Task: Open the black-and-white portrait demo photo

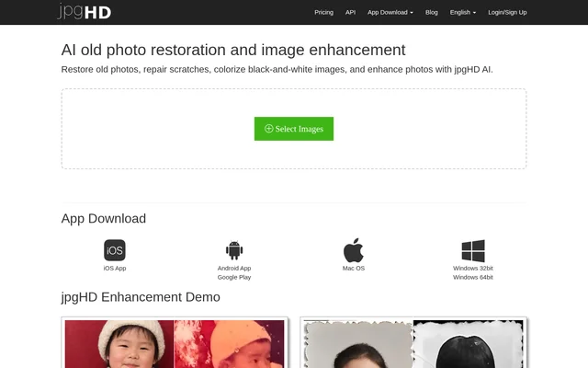Action: [x=413, y=343]
